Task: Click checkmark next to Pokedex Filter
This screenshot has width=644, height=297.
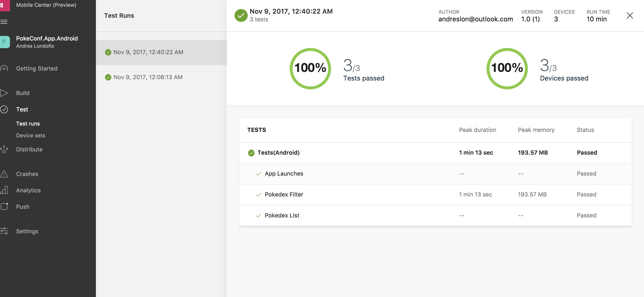Action: coord(259,195)
